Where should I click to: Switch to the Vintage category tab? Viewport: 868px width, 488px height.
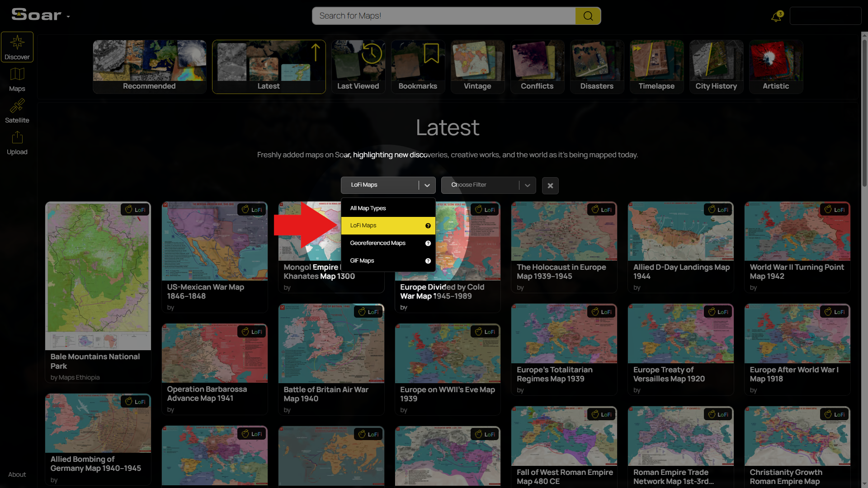(x=477, y=67)
